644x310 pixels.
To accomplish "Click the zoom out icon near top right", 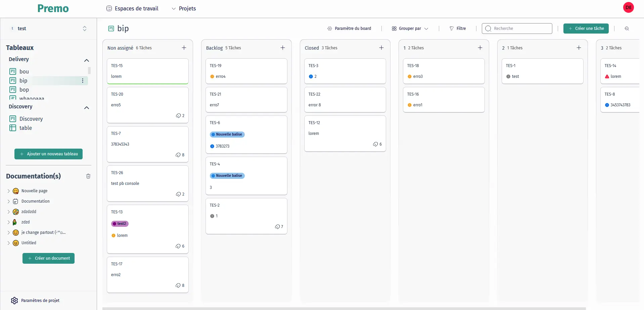I will point(627,29).
